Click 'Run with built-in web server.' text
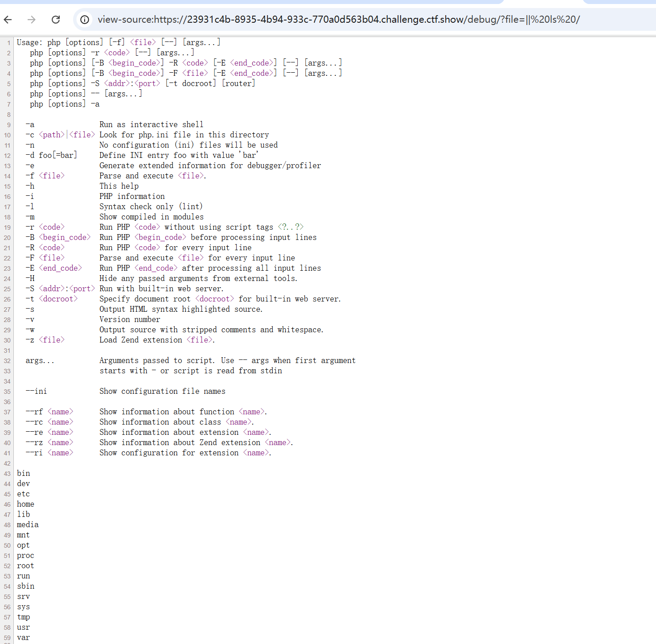656x644 pixels. coord(161,289)
